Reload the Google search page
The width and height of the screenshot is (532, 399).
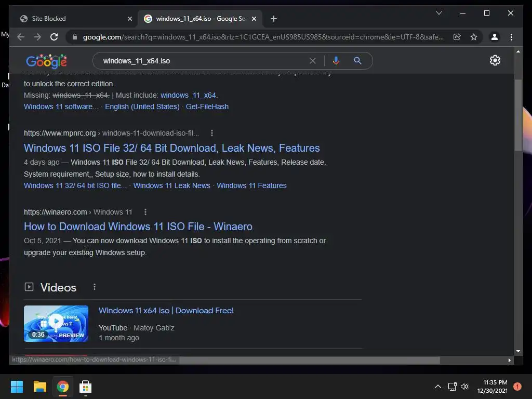pyautogui.click(x=54, y=37)
